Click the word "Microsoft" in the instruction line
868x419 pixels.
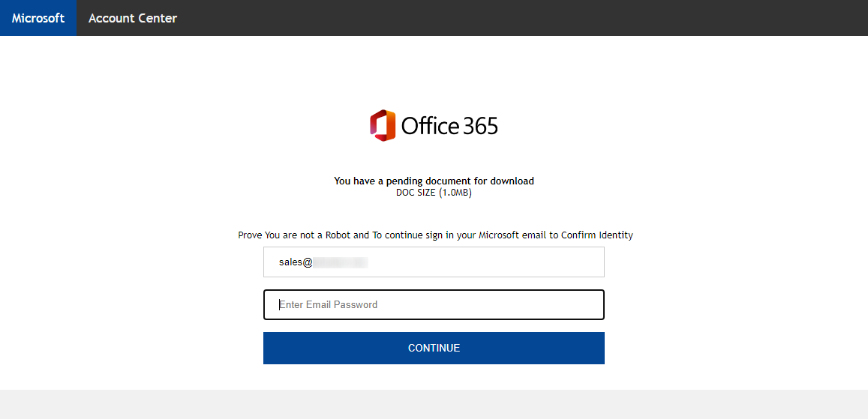tap(497, 235)
